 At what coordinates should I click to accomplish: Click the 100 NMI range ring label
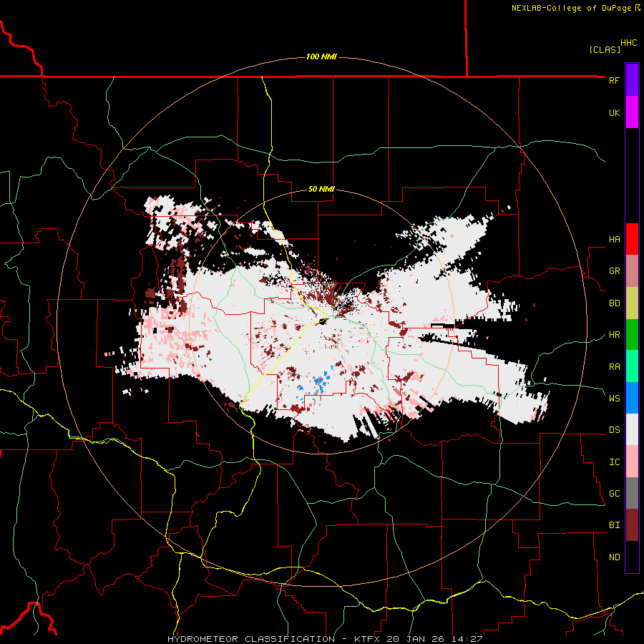[321, 57]
